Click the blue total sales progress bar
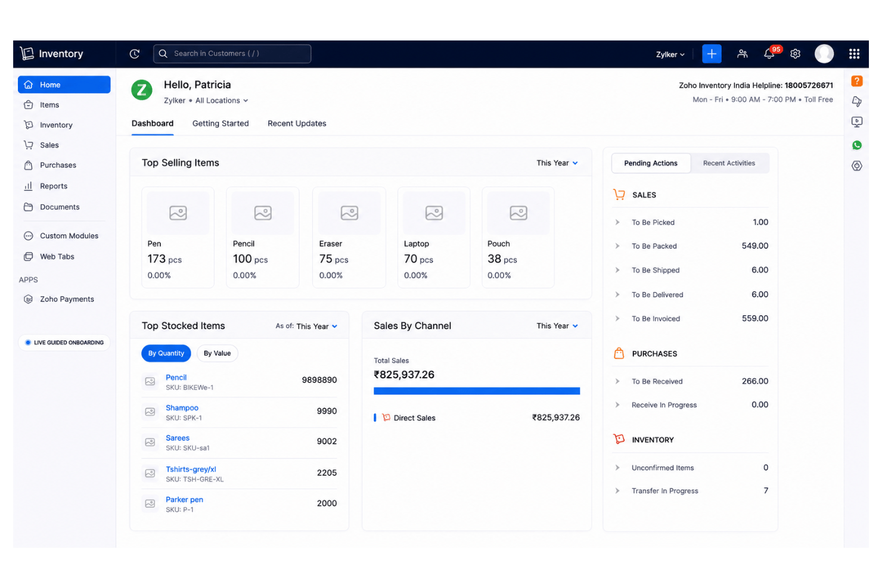Image resolution: width=882 pixels, height=588 pixels. pos(477,391)
